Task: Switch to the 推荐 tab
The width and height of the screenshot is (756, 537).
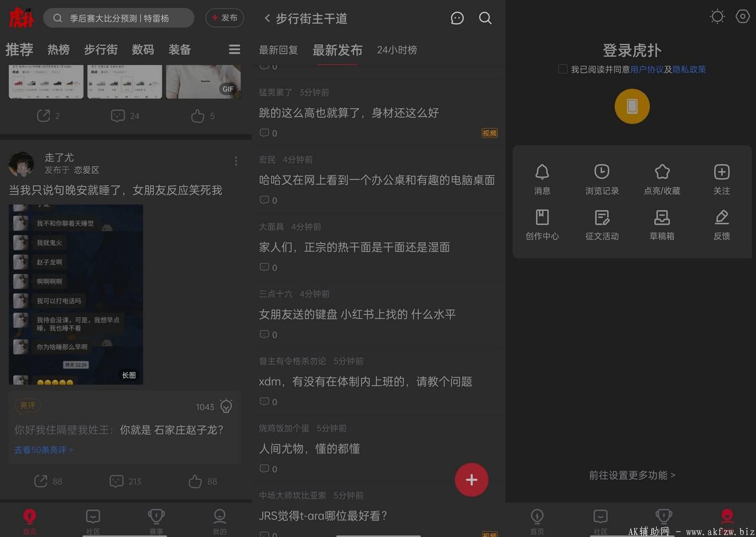Action: 20,50
